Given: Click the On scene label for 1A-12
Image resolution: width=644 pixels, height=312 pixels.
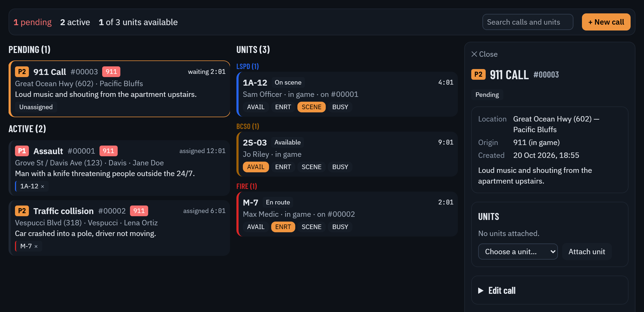Looking at the screenshot, I should pos(288,82).
